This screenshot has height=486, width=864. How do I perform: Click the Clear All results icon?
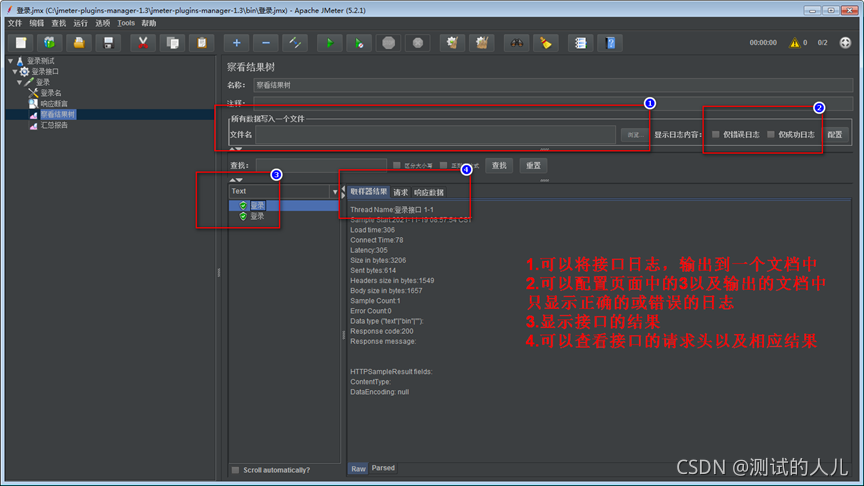click(482, 43)
